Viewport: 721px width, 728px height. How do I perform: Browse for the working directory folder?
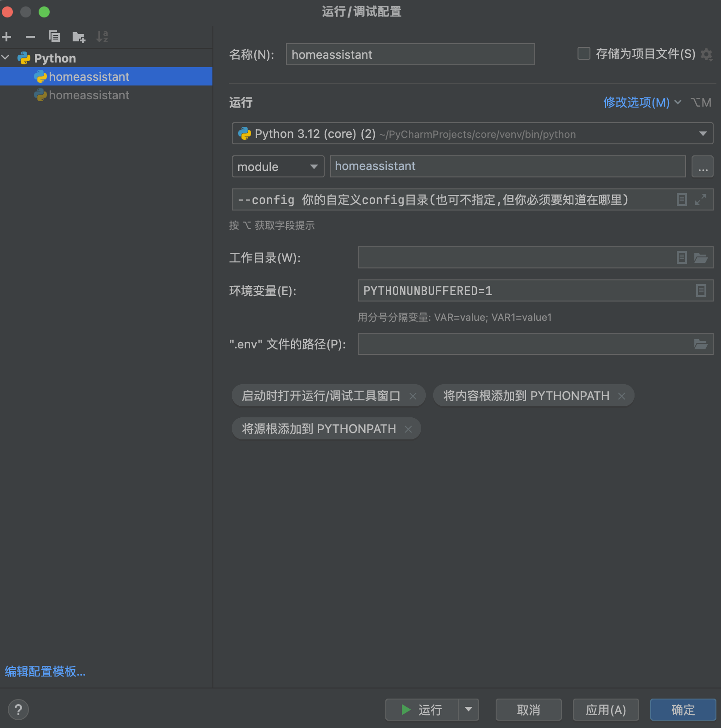[700, 257]
